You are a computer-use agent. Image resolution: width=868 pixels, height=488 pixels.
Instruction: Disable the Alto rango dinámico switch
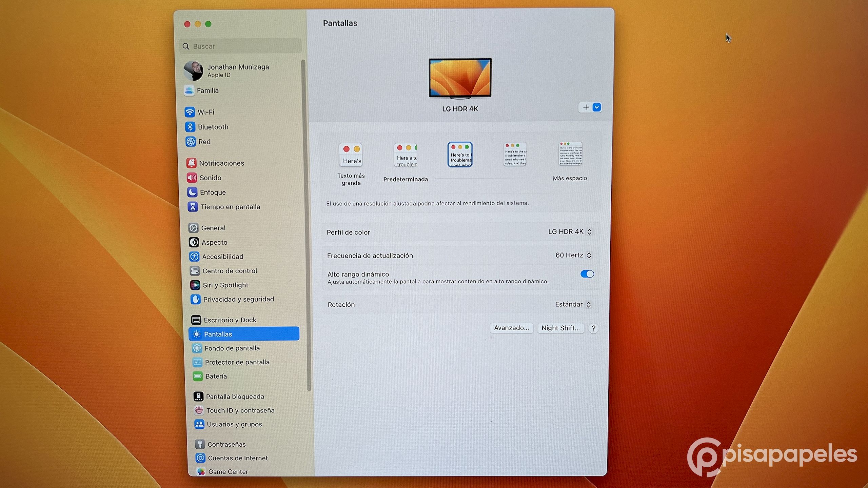[x=587, y=274]
